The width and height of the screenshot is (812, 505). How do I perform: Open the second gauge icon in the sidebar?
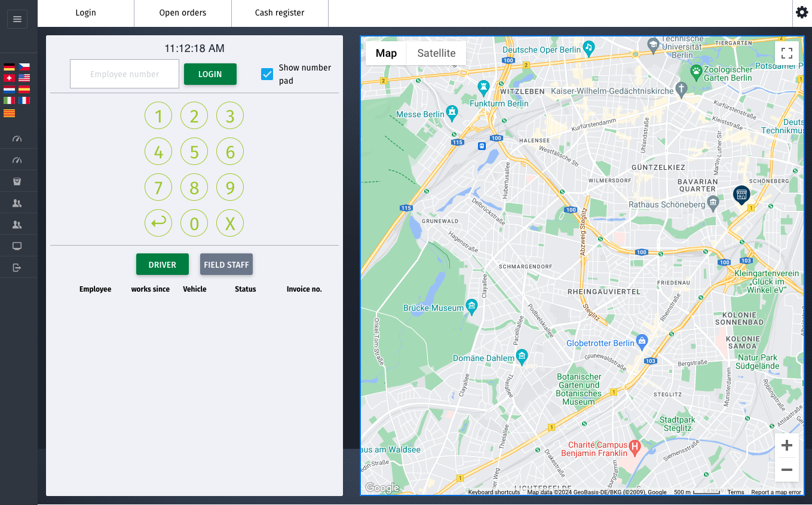[17, 160]
